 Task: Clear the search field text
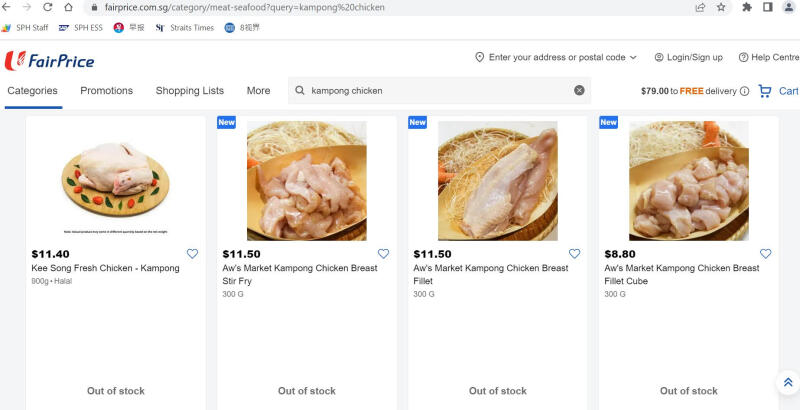(x=579, y=91)
